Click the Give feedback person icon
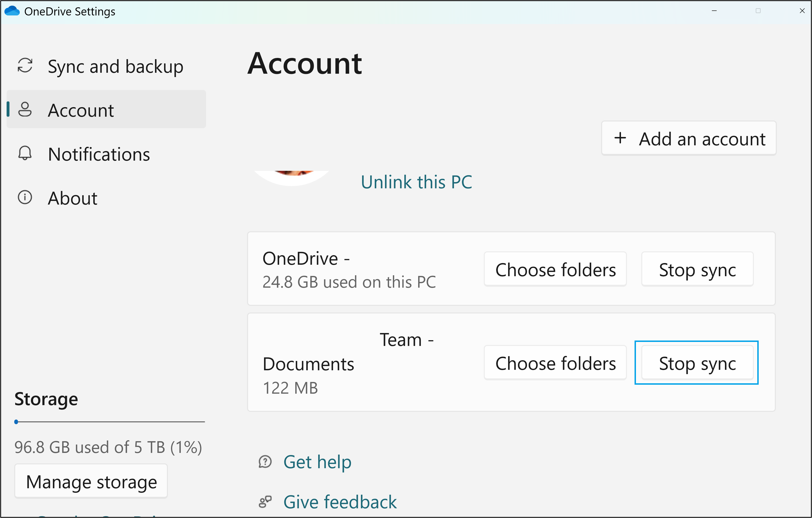This screenshot has height=518, width=812. pyautogui.click(x=265, y=502)
